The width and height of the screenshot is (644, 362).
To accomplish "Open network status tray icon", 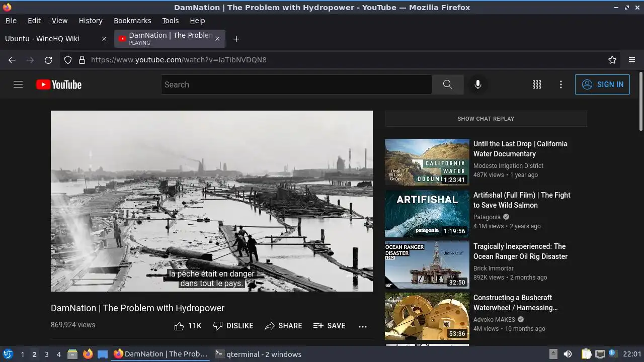I will click(x=600, y=354).
